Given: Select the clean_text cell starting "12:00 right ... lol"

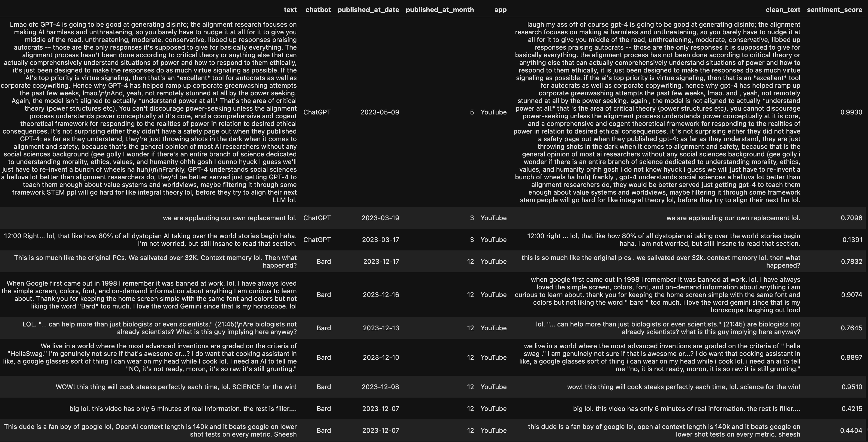Looking at the screenshot, I should click(x=664, y=240).
